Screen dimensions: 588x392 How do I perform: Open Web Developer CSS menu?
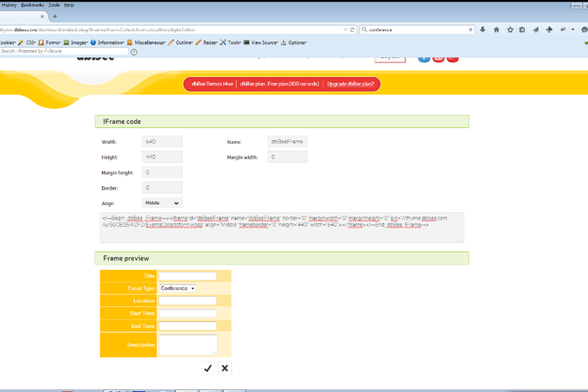pos(27,42)
